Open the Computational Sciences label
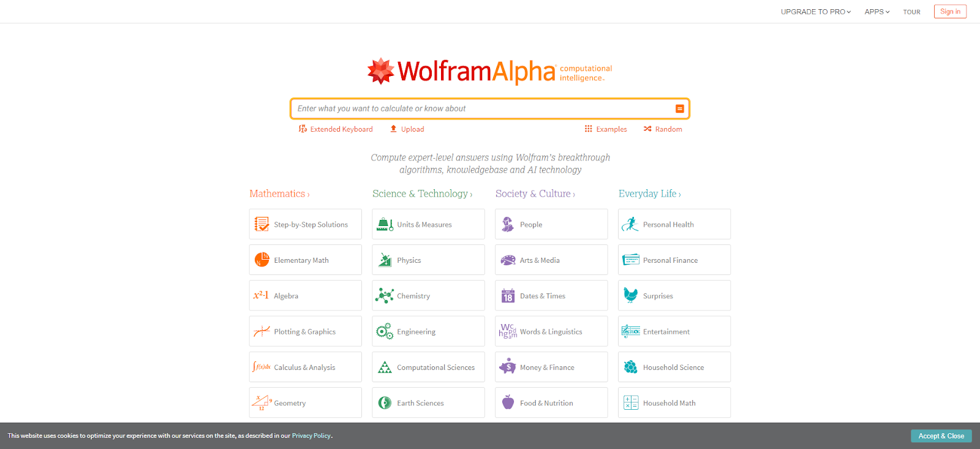The image size is (980, 449). [436, 368]
